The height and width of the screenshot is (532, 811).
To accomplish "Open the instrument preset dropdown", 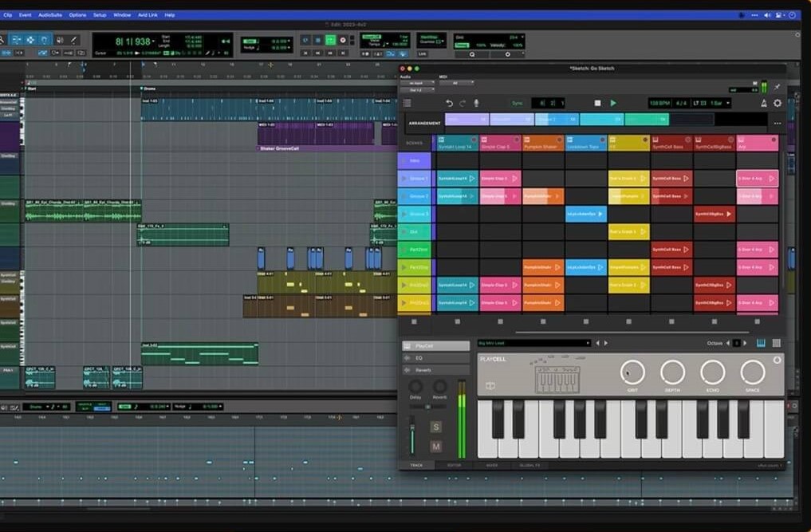I will 588,343.
